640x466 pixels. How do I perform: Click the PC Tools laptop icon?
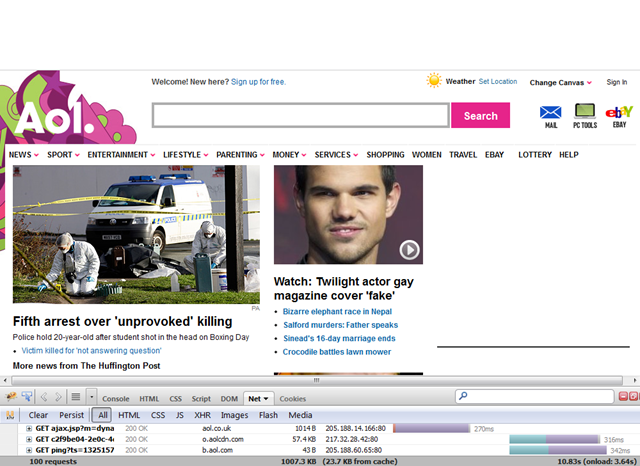pos(585,112)
